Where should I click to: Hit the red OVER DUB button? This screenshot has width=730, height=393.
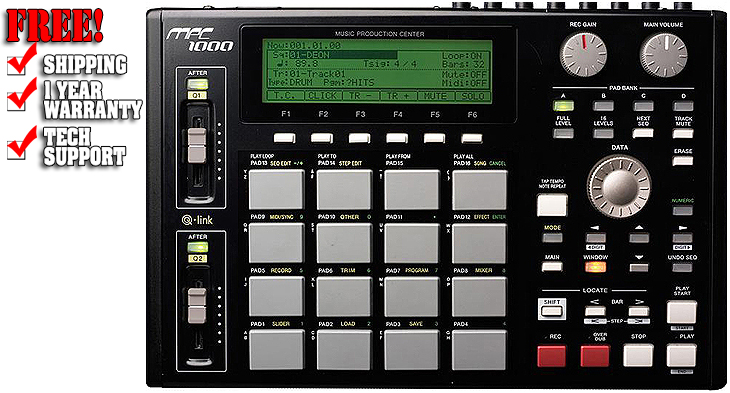click(595, 356)
